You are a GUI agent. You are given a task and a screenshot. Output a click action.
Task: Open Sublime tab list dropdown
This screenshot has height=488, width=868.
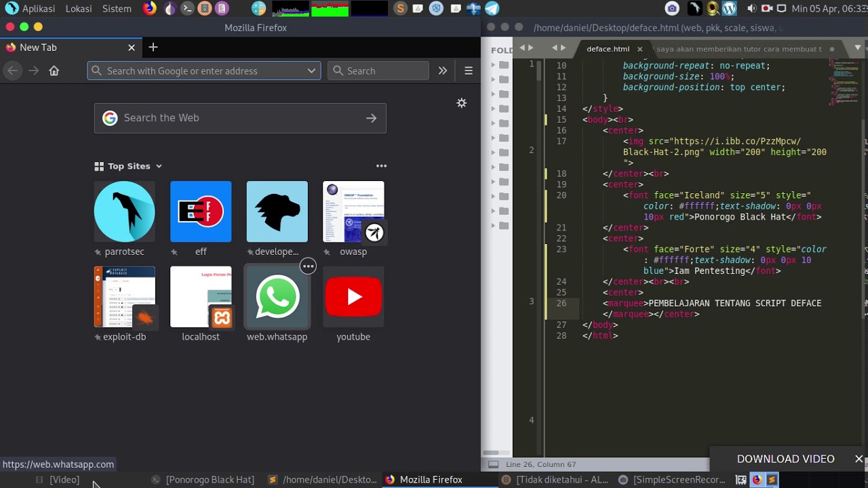[858, 48]
